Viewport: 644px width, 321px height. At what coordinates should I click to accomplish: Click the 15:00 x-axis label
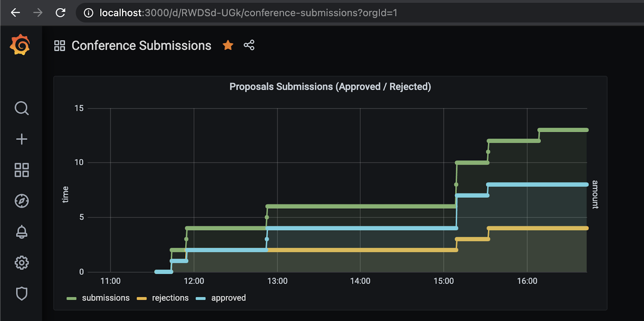[444, 281]
